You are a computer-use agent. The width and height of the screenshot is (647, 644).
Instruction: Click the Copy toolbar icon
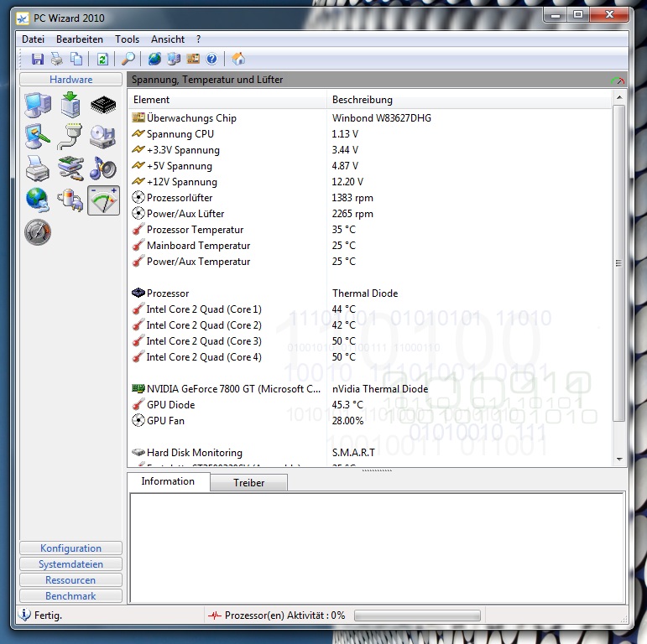[76, 60]
